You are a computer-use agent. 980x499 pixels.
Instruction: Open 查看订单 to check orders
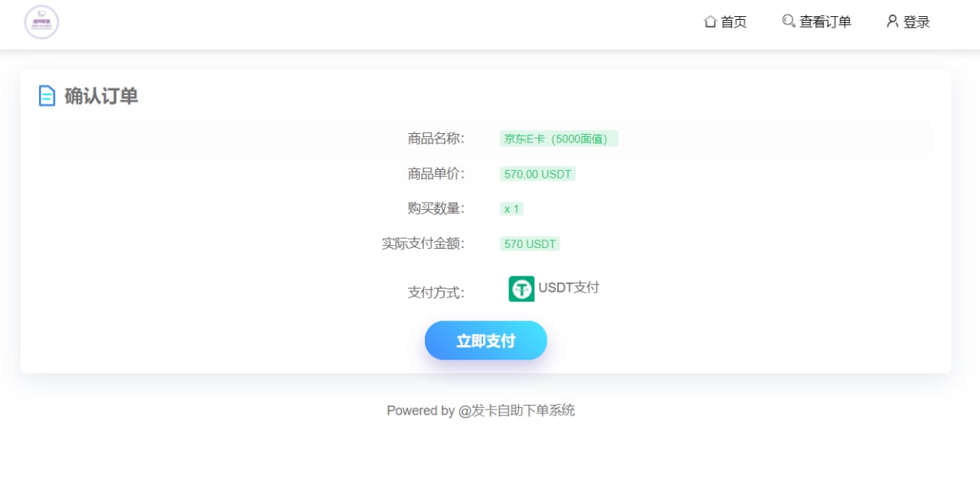(x=825, y=21)
